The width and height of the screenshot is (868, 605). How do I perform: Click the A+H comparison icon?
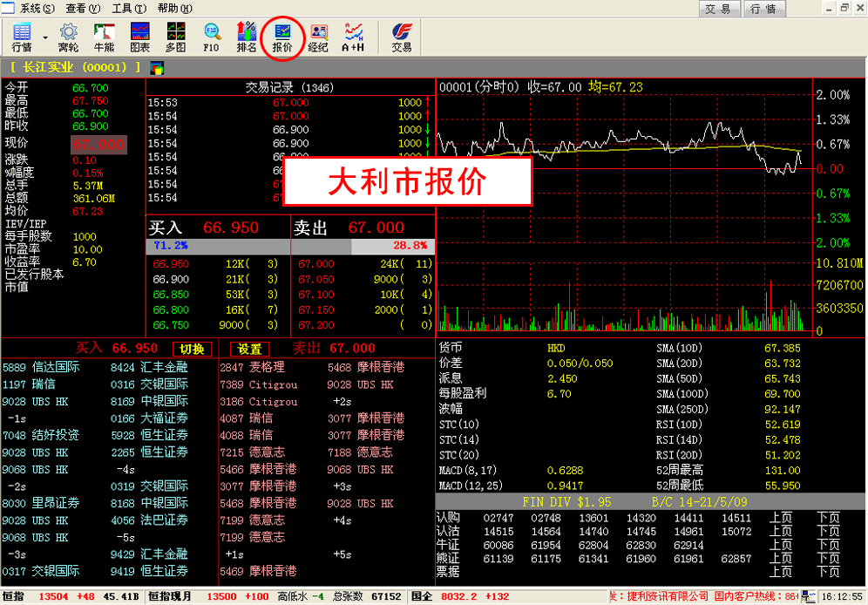pos(353,37)
